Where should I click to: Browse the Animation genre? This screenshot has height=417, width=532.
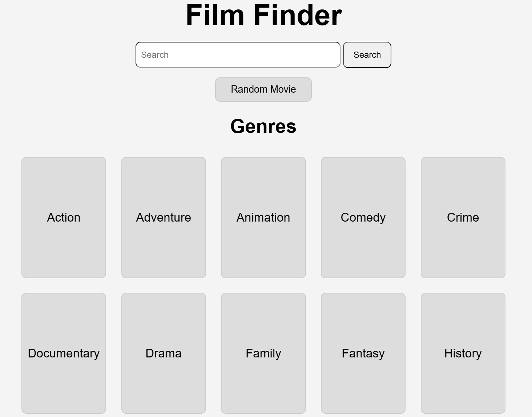(263, 218)
